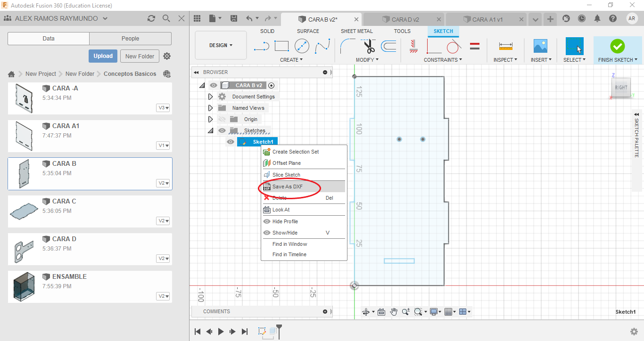Select the Spline sketch tool
Viewport: 644px width, 341px height.
coord(322,46)
